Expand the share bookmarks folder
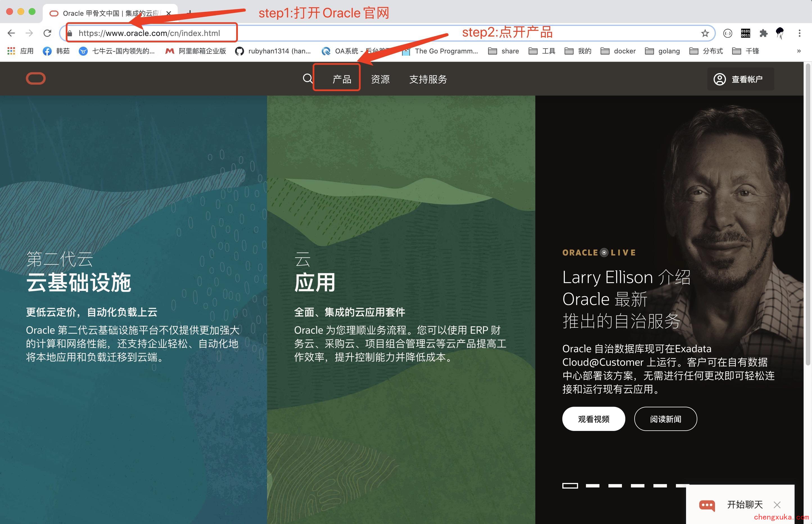The image size is (812, 524). [x=503, y=51]
